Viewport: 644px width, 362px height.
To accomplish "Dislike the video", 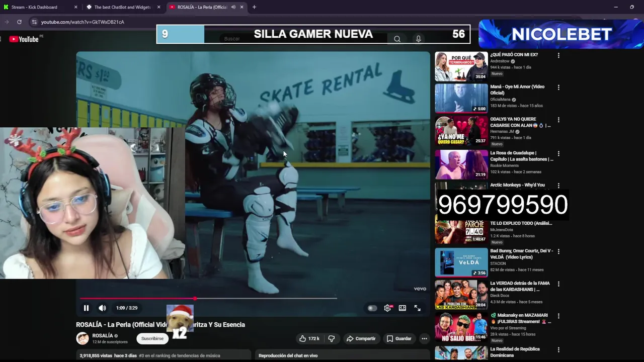I will (x=332, y=338).
